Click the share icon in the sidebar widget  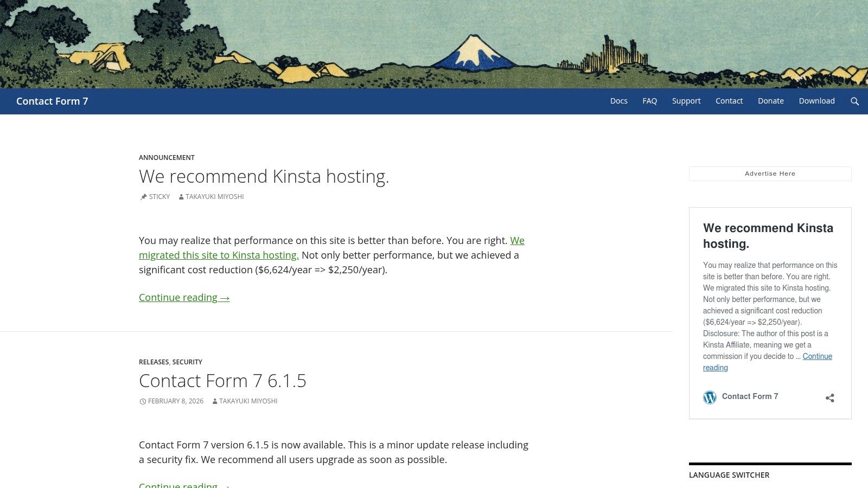click(x=829, y=397)
